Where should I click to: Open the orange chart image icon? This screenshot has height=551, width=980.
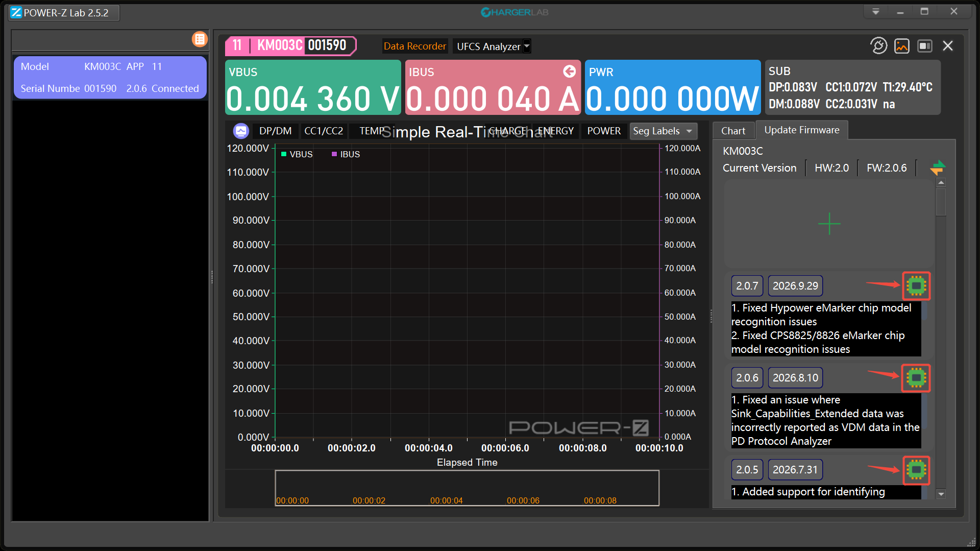pos(902,46)
